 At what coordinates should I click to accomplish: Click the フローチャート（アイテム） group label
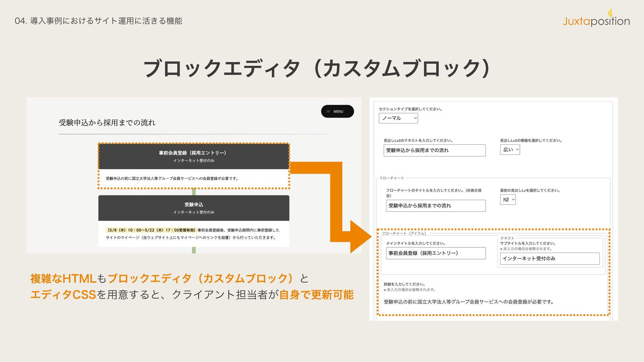(404, 233)
